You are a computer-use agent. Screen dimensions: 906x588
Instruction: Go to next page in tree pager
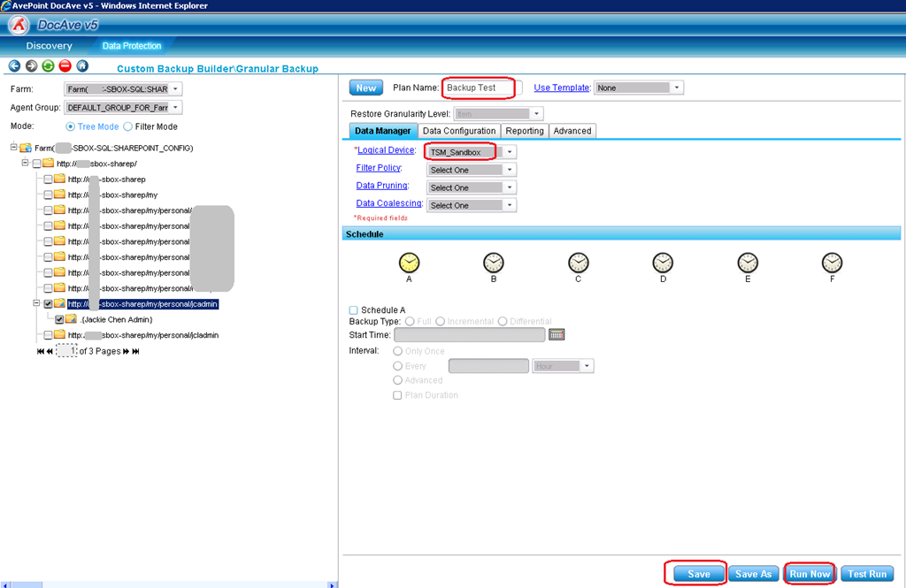pyautogui.click(x=127, y=351)
